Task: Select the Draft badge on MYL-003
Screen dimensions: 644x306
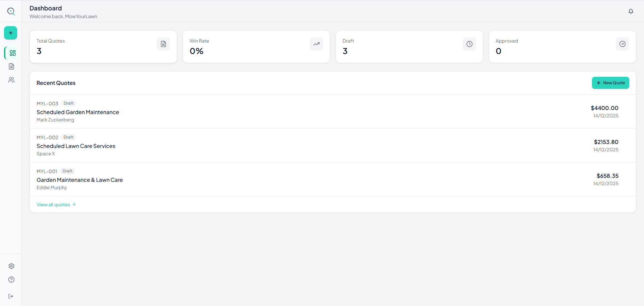Action: pos(68,103)
